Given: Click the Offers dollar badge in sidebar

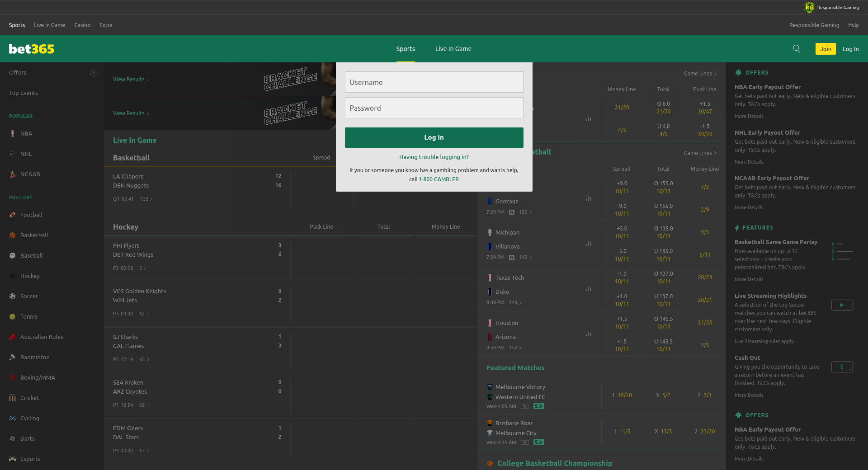Looking at the screenshot, I should 94,72.
